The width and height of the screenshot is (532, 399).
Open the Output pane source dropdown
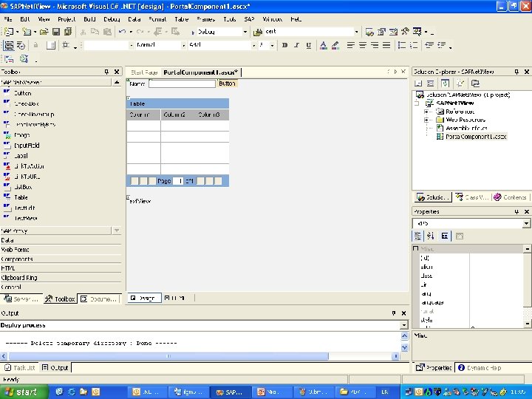[403, 325]
